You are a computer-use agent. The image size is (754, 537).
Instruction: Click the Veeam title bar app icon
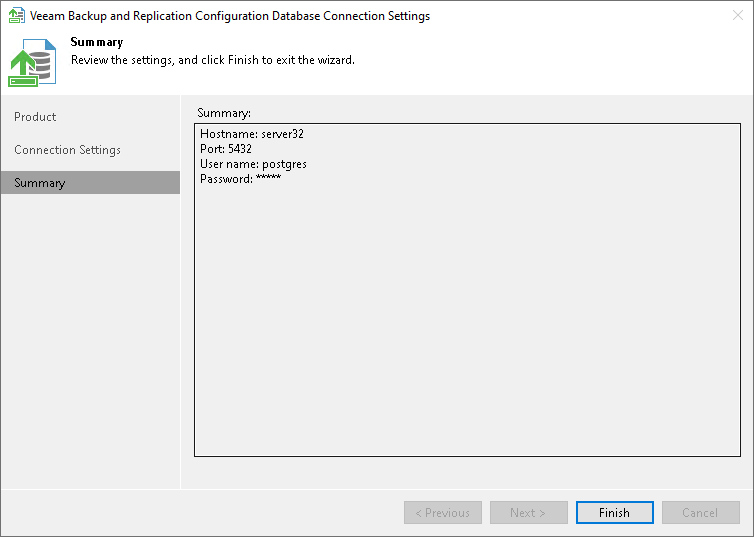[x=17, y=15]
